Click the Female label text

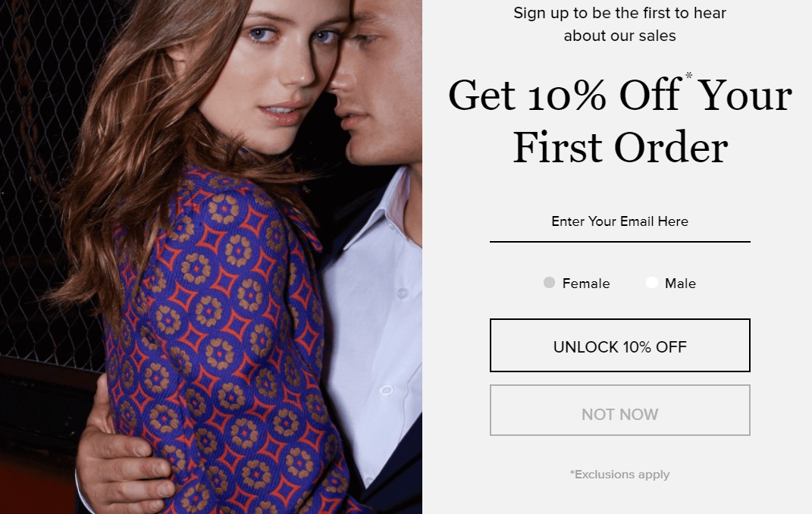coord(586,284)
